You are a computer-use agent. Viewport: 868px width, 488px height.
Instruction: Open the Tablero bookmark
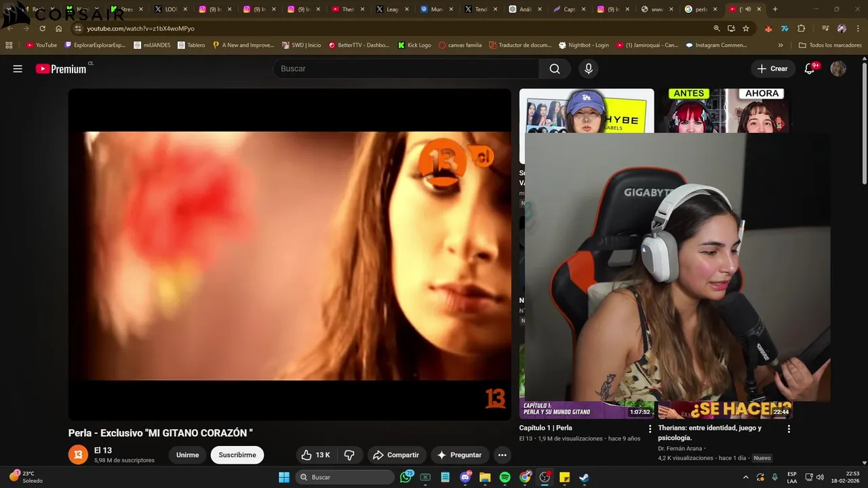tap(191, 45)
